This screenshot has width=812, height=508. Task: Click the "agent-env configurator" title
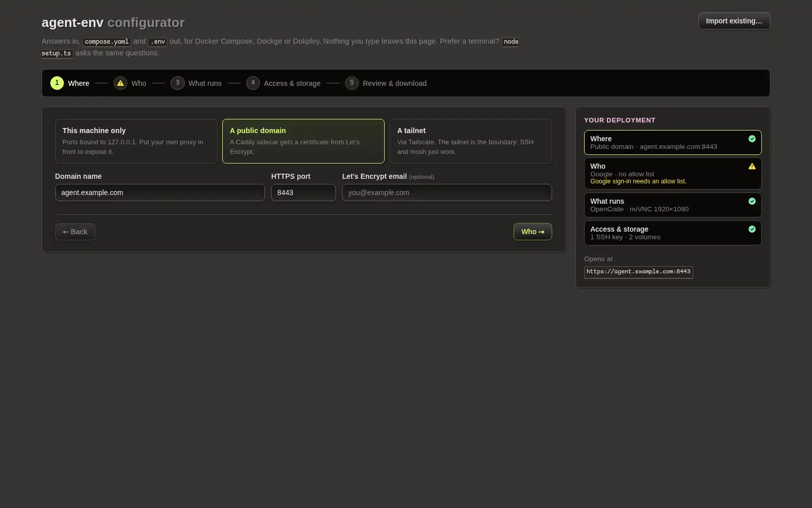(x=113, y=22)
